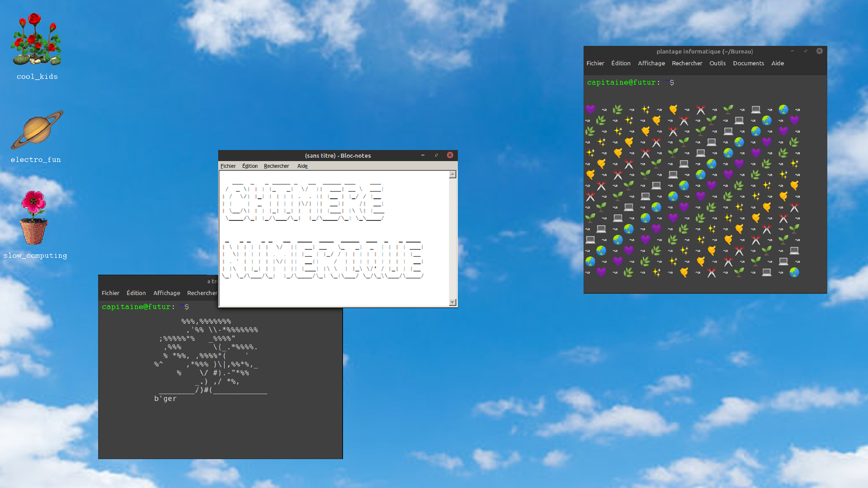Click the plantage informatique title bar

[x=704, y=52]
